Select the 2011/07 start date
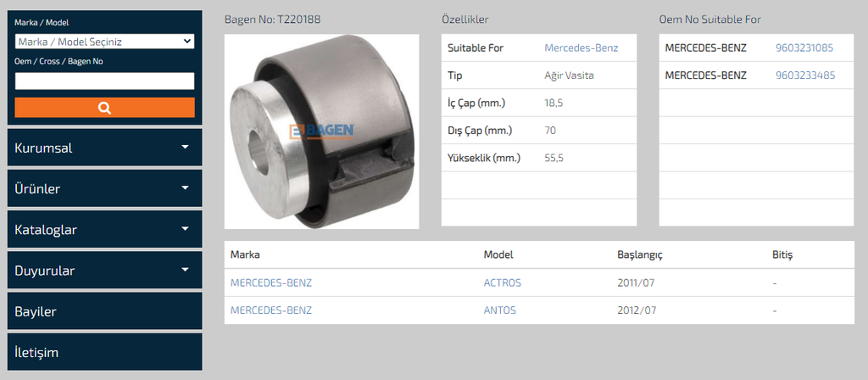 coord(636,282)
